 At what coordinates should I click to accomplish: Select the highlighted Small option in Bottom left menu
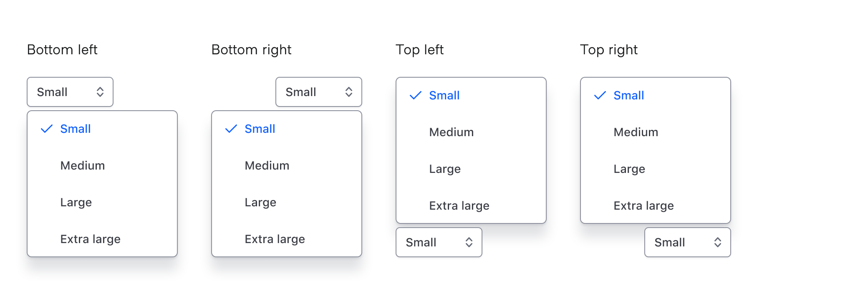(x=76, y=129)
